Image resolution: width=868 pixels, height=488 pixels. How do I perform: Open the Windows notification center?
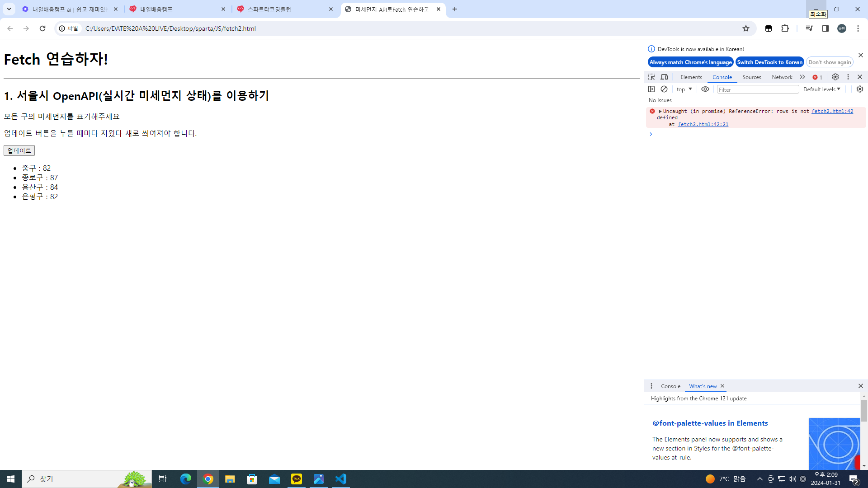(x=854, y=479)
